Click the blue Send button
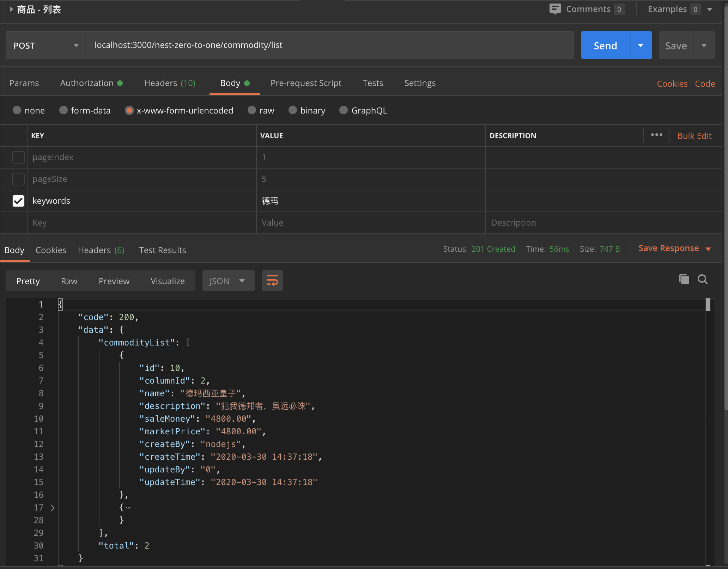 click(x=605, y=45)
